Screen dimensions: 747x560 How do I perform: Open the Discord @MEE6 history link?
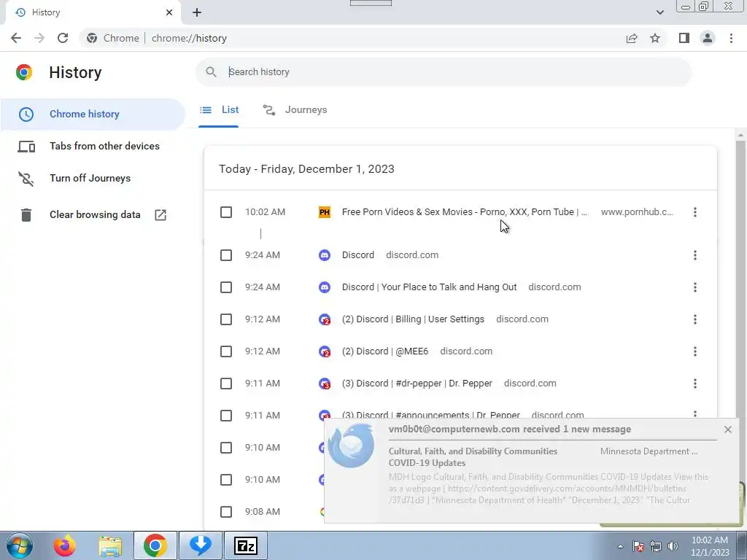pos(385,351)
